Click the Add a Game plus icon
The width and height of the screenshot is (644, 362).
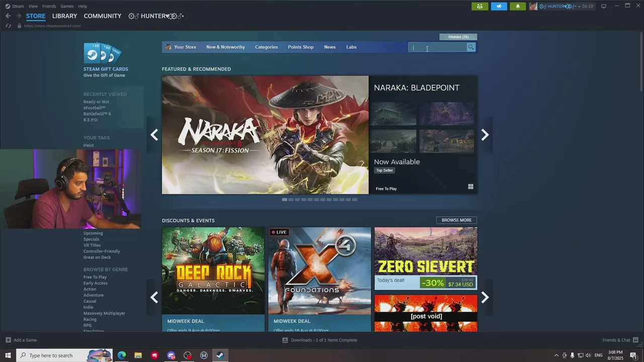[8, 340]
